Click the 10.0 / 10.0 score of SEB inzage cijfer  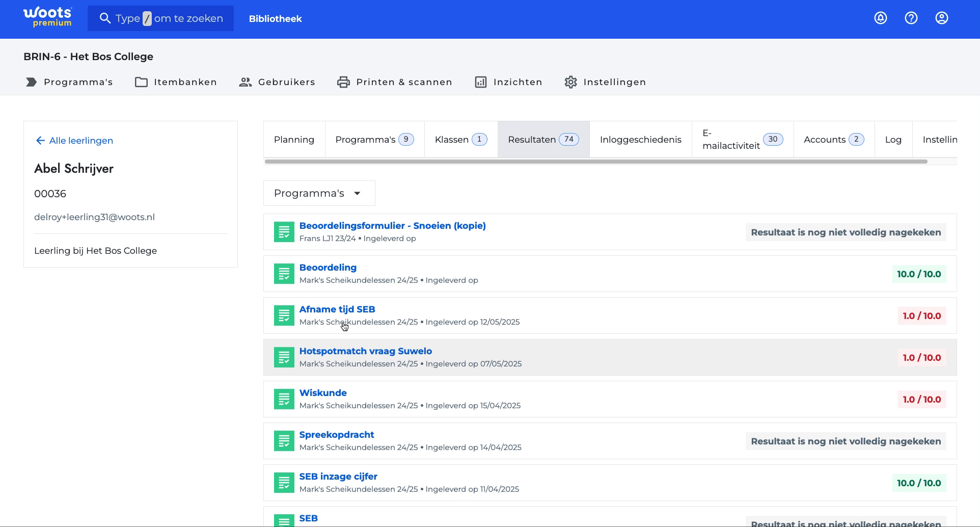(x=919, y=483)
